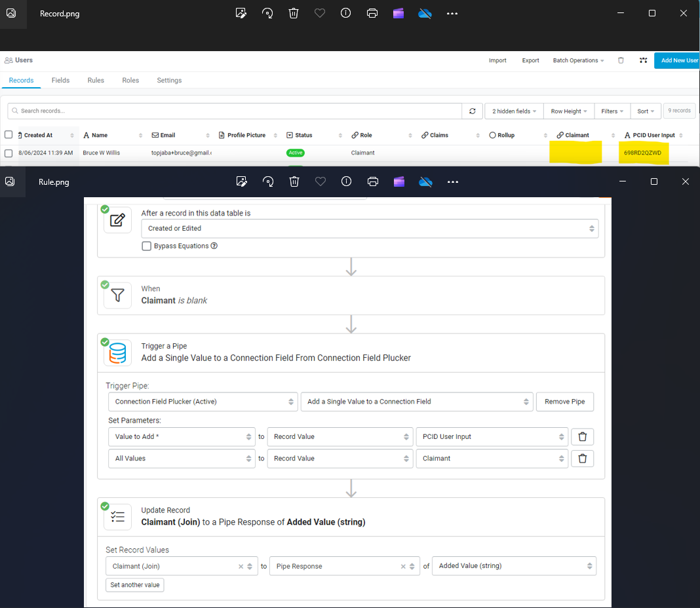Open the All Values parameter dropdown
The width and height of the screenshot is (700, 608).
[182, 459]
